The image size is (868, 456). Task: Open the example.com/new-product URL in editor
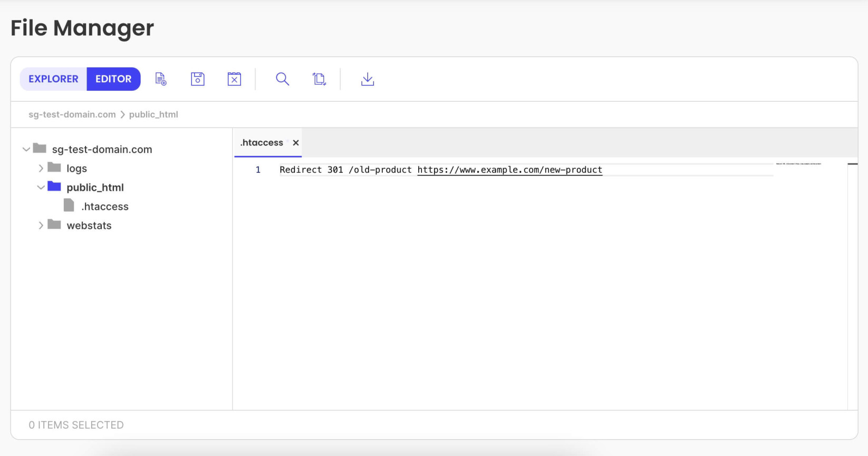click(x=510, y=170)
